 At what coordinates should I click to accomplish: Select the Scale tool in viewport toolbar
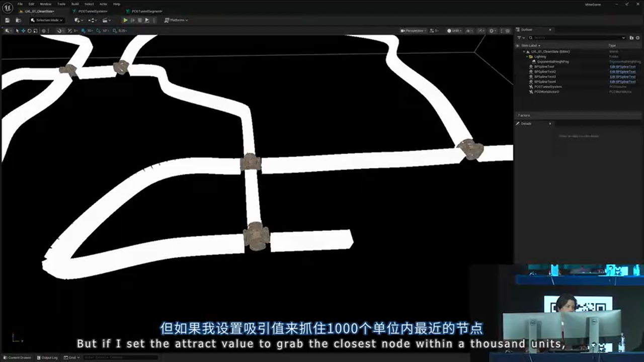click(35, 30)
